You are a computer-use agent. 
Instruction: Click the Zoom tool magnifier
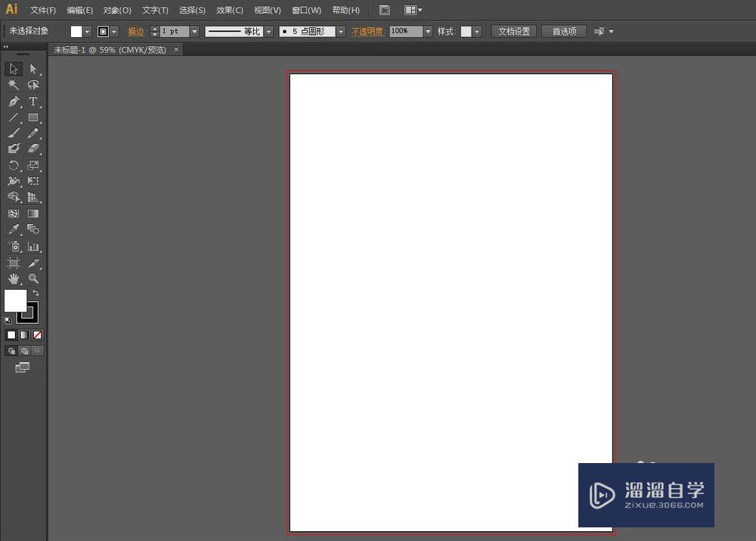[33, 279]
